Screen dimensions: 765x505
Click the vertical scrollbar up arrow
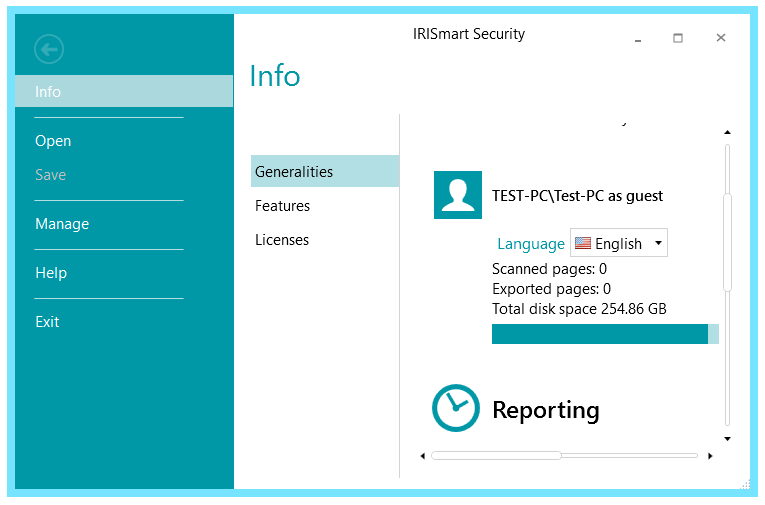727,132
